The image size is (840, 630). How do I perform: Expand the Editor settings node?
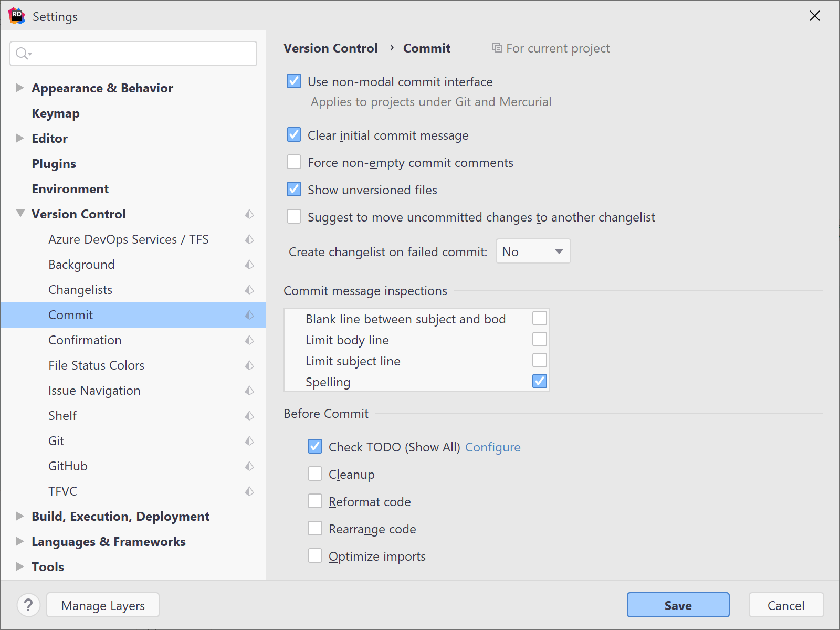click(20, 138)
